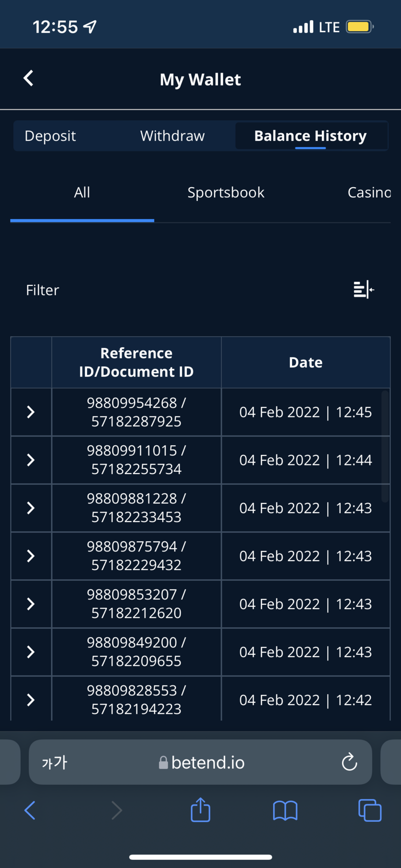Image resolution: width=401 pixels, height=868 pixels.
Task: Expand row 98809911015 details
Action: [31, 460]
